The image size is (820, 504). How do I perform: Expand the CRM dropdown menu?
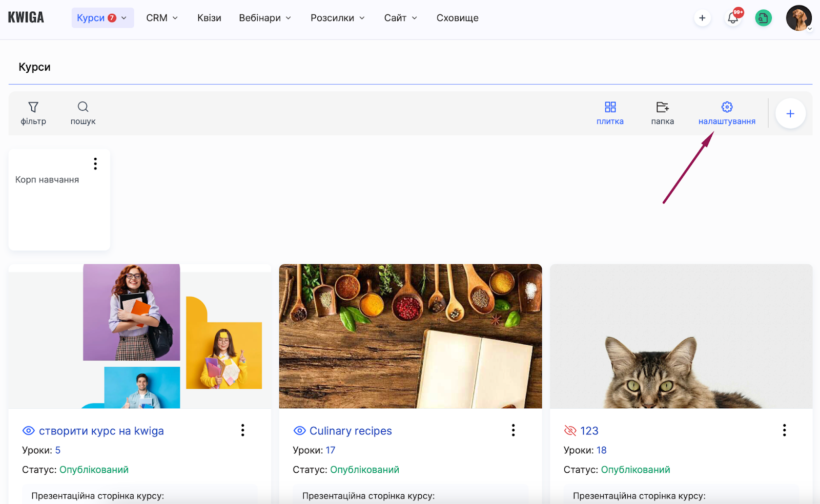[162, 18]
